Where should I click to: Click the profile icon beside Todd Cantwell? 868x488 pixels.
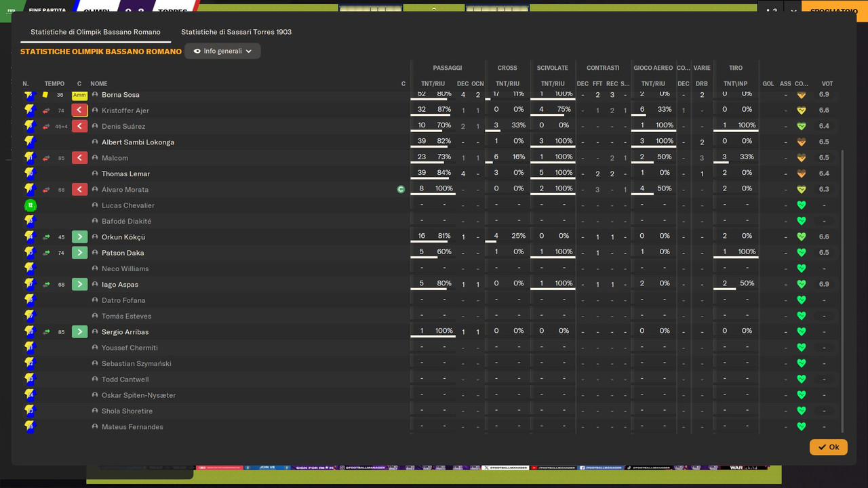(x=95, y=380)
